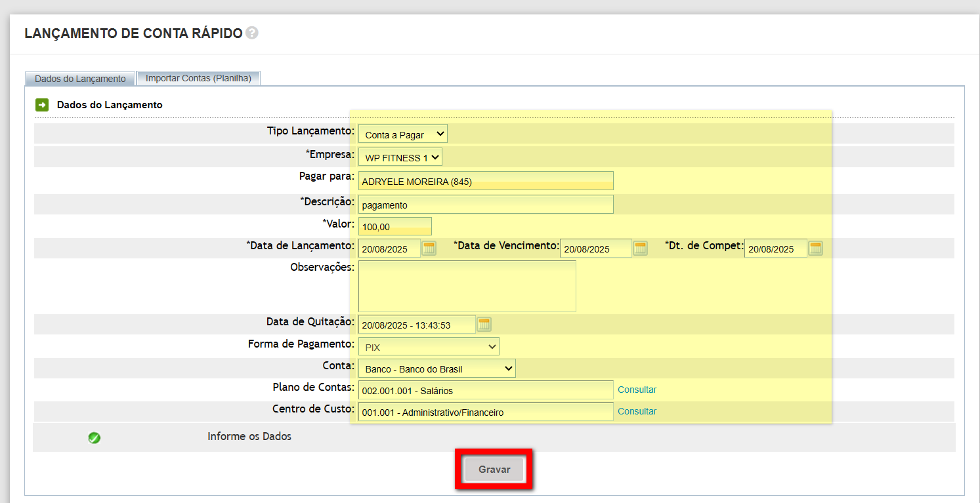
Task: Open the Conta bank dropdown
Action: click(x=437, y=369)
